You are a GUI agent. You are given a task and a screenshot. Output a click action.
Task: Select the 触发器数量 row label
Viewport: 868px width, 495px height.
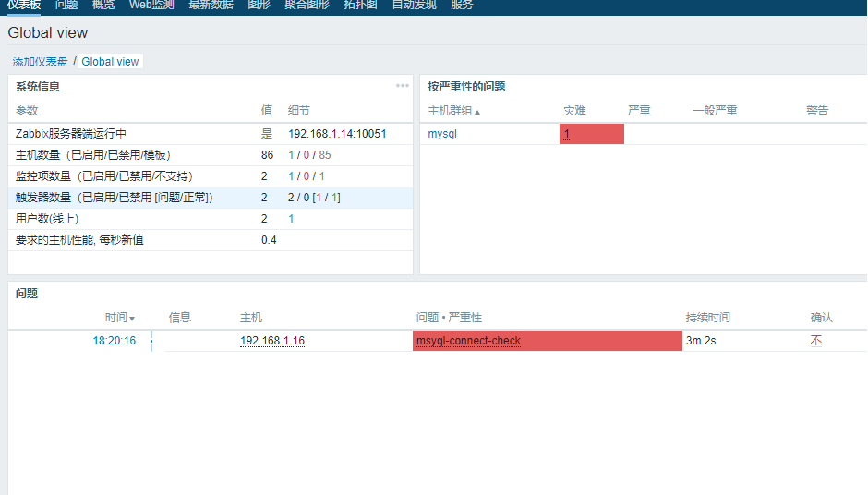[x=114, y=198]
